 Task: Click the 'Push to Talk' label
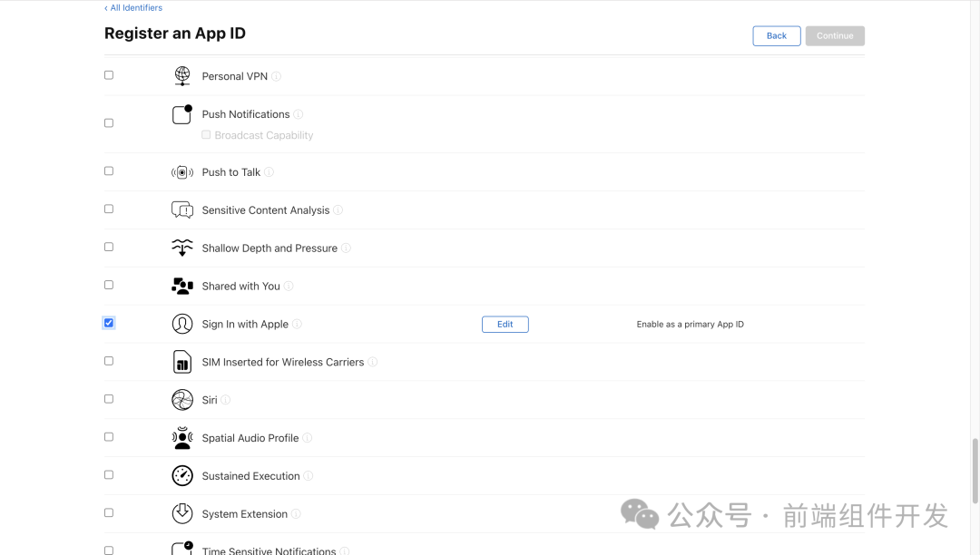pyautogui.click(x=230, y=172)
